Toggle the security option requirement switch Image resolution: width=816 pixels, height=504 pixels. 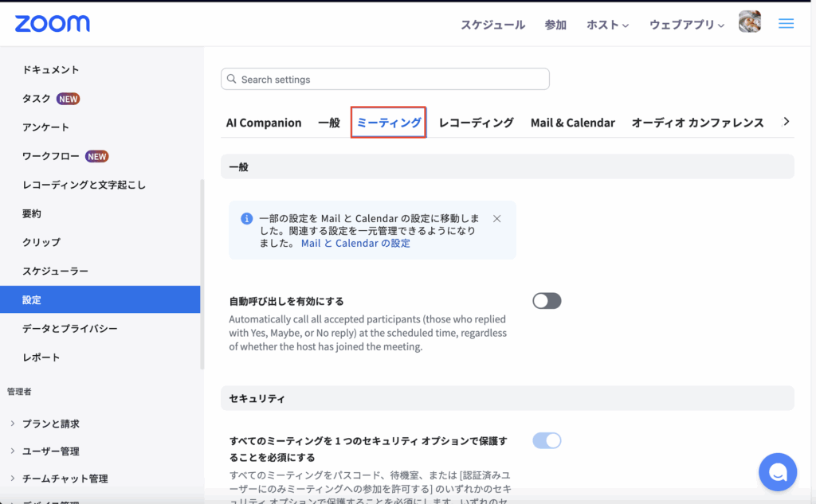click(x=547, y=440)
